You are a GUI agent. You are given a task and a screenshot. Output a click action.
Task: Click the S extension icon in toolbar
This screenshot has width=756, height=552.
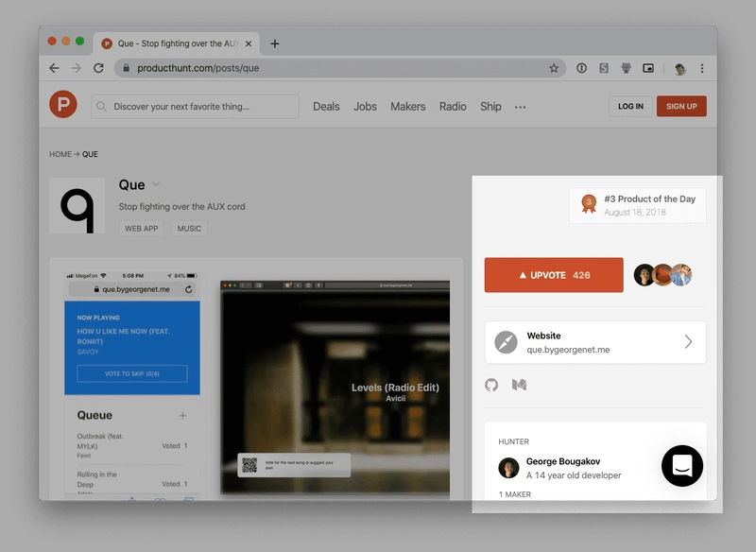point(604,68)
